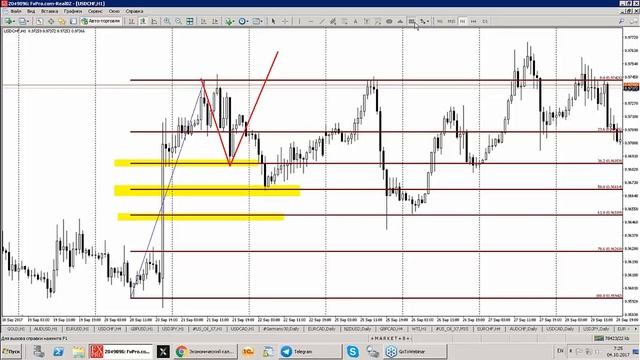Select the text (A) tool
The width and height of the screenshot is (640, 360).
[x=356, y=21]
